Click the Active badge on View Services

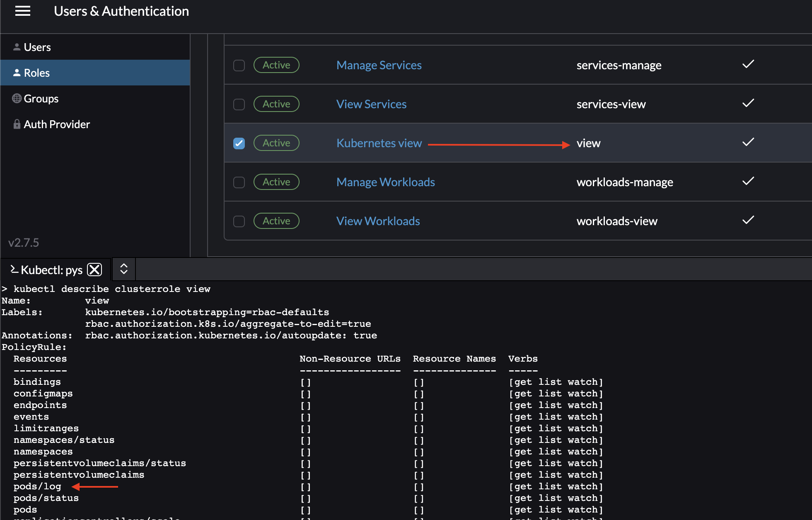pos(276,104)
